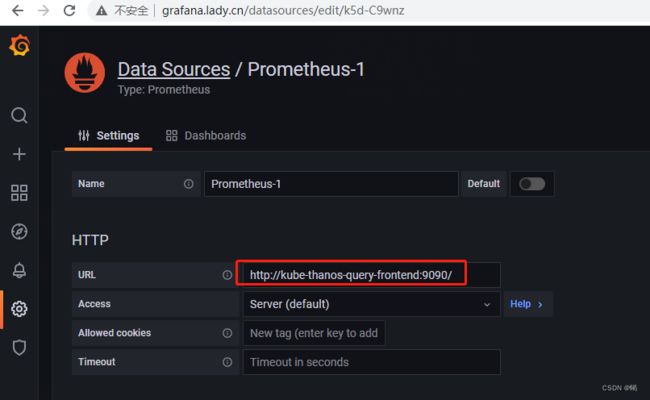Open the Configuration gear icon
Screen dimensions: 650x400
click(19, 309)
